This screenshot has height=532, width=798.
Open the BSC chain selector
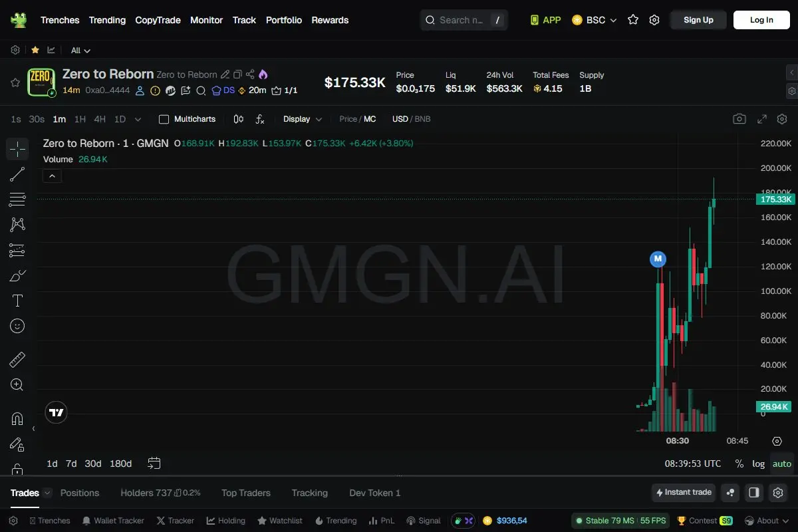coord(594,20)
